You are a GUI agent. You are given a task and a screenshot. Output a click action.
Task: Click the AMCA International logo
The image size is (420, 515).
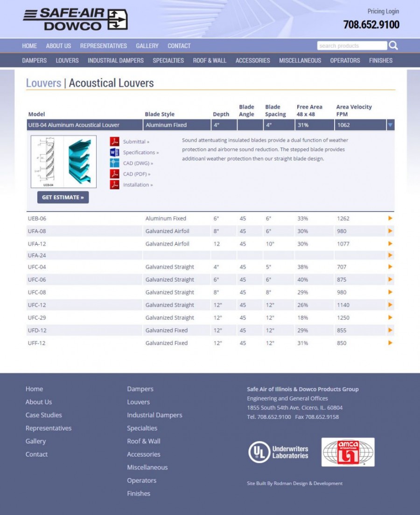348,452
